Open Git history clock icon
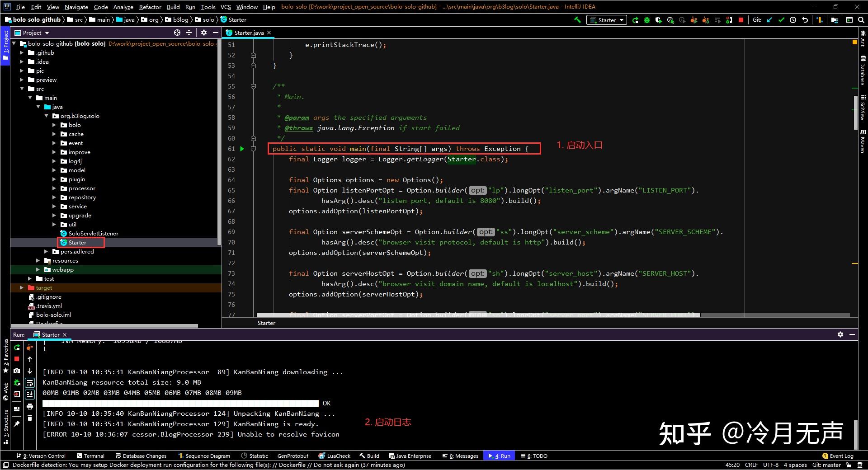Viewport: 868px width, 470px height. [x=793, y=20]
